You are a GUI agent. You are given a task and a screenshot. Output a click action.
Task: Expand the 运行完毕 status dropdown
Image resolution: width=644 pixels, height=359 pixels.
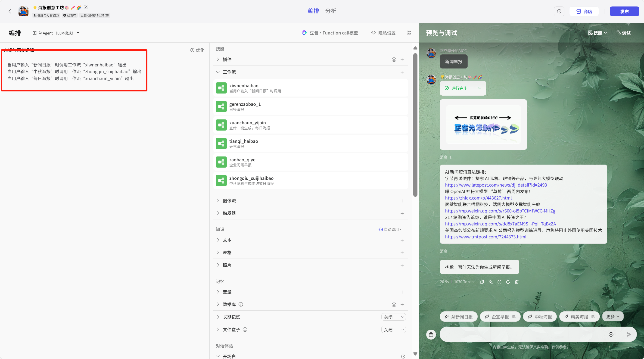(x=479, y=88)
